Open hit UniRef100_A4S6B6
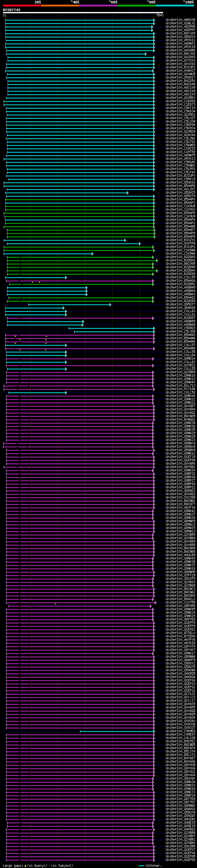Image resolution: width=197 pixels, height=868 pixels. pos(180,50)
